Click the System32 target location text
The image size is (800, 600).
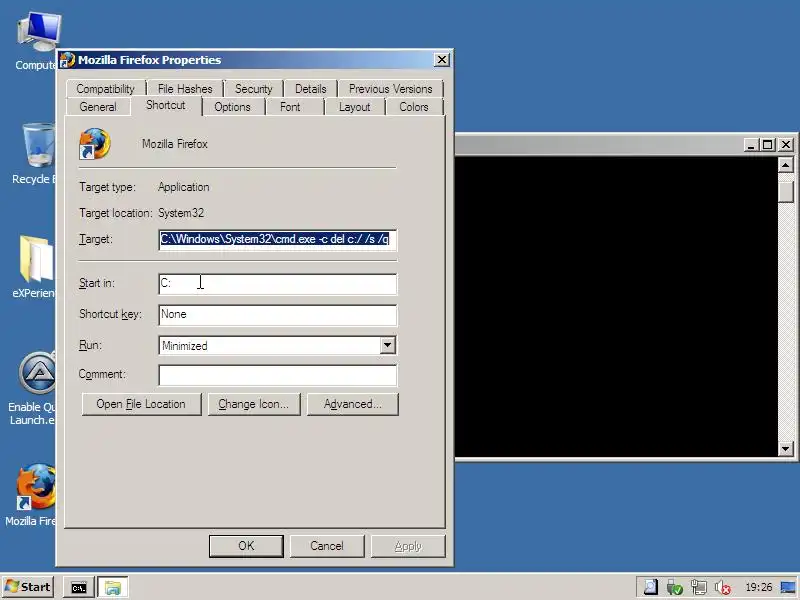pyautogui.click(x=181, y=213)
